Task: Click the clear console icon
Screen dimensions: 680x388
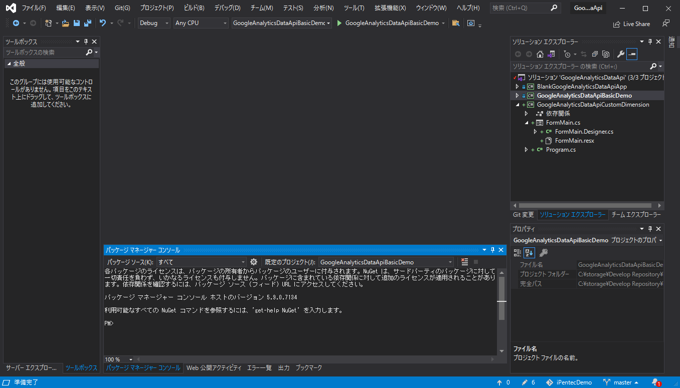Action: [x=464, y=262]
